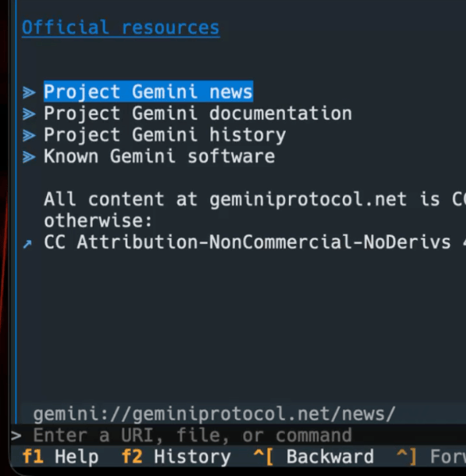The image size is (466, 476).
Task: Click the arrow icon beside Project Gemini news
Action: click(x=29, y=93)
